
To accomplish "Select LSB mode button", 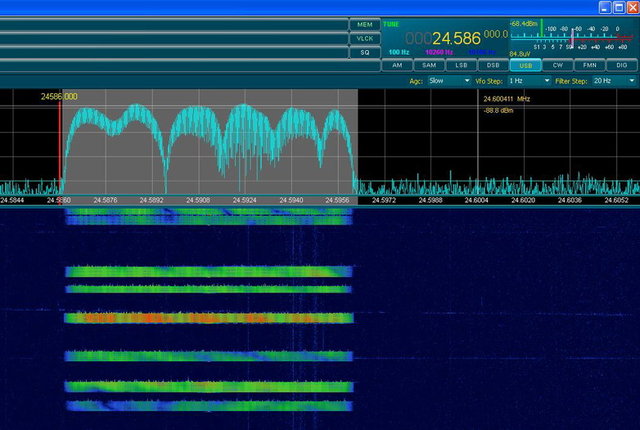I will click(x=460, y=65).
